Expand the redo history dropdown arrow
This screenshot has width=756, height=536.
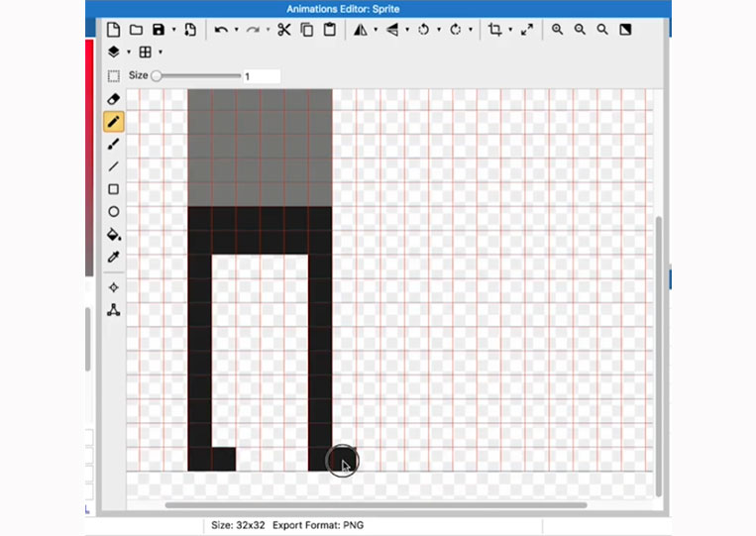(x=269, y=30)
